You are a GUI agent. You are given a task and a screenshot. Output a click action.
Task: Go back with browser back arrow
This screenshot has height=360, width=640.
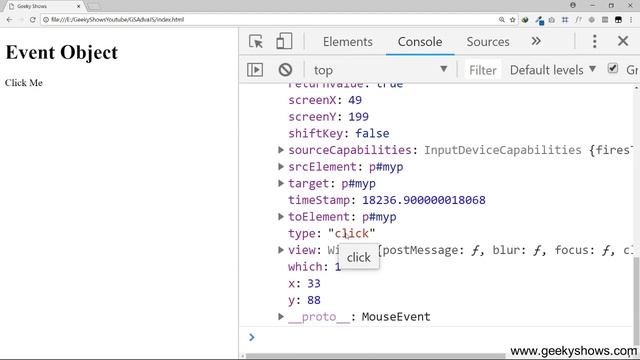9,20
